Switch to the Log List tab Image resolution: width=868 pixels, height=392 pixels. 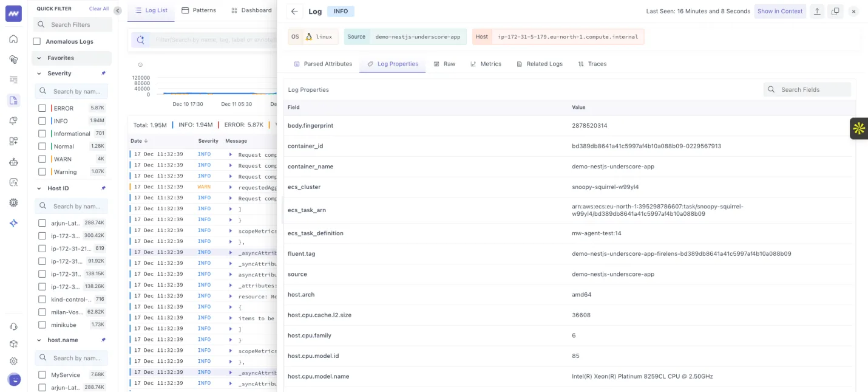(152, 10)
